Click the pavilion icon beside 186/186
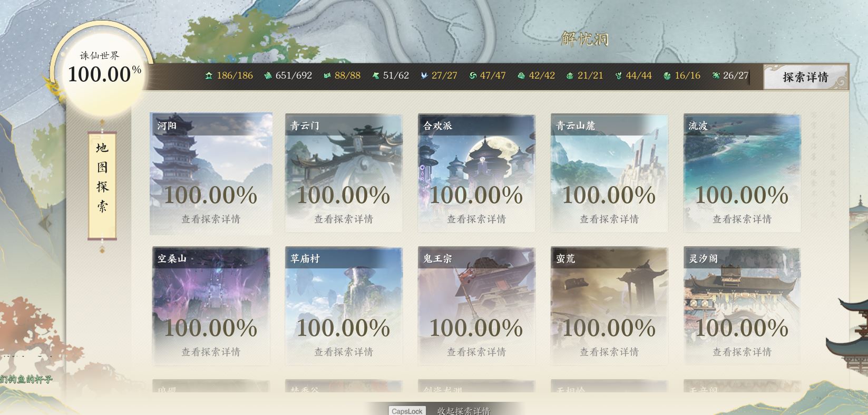Viewport: 868px width, 415px height. pyautogui.click(x=209, y=76)
